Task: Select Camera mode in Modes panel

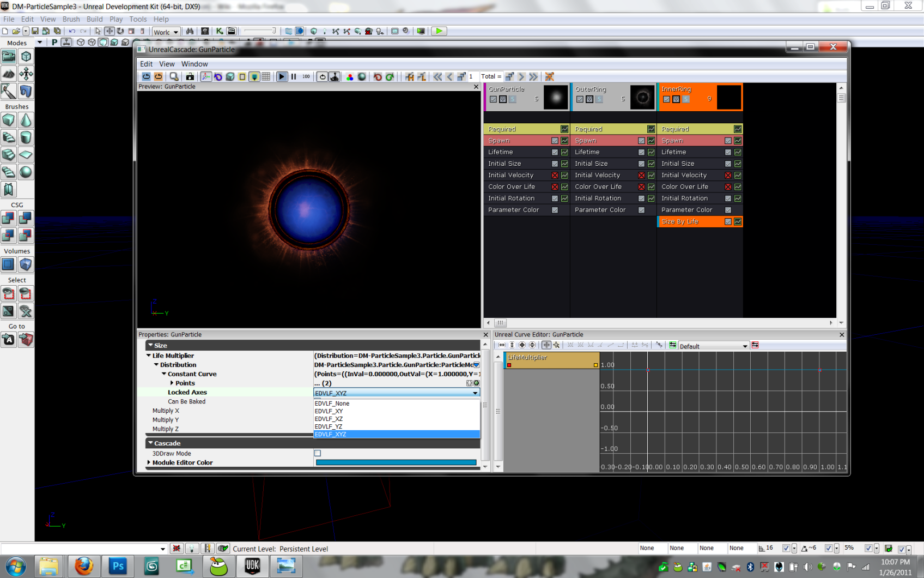Action: point(9,56)
